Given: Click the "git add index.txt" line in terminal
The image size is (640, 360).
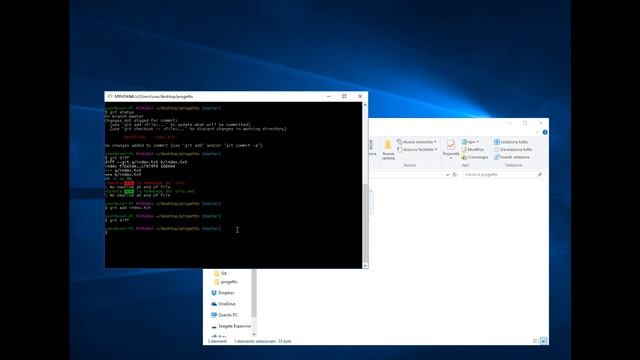Looking at the screenshot, I should pos(128,208).
